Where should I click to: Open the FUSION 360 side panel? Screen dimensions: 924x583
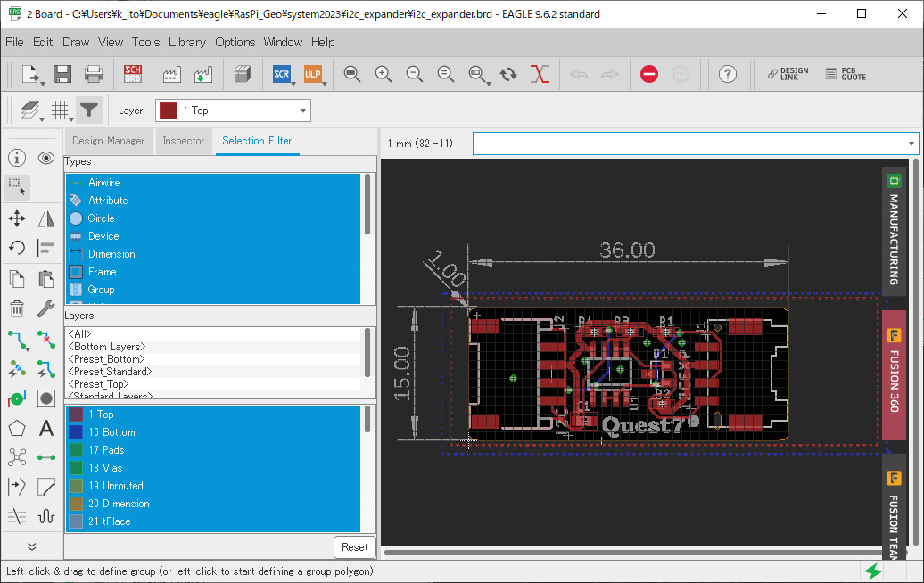pyautogui.click(x=894, y=375)
